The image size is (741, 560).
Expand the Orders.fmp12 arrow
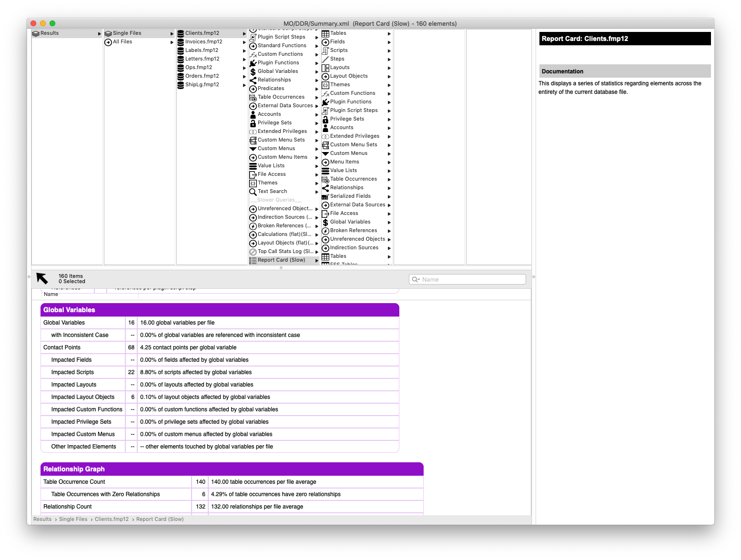tap(244, 77)
